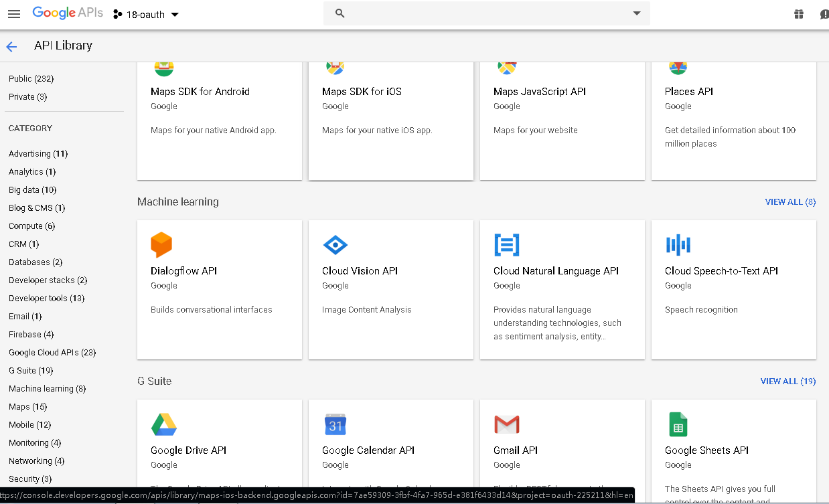Image resolution: width=829 pixels, height=504 pixels.
Task: Click the Dialogflow API orange icon
Action: 161,245
